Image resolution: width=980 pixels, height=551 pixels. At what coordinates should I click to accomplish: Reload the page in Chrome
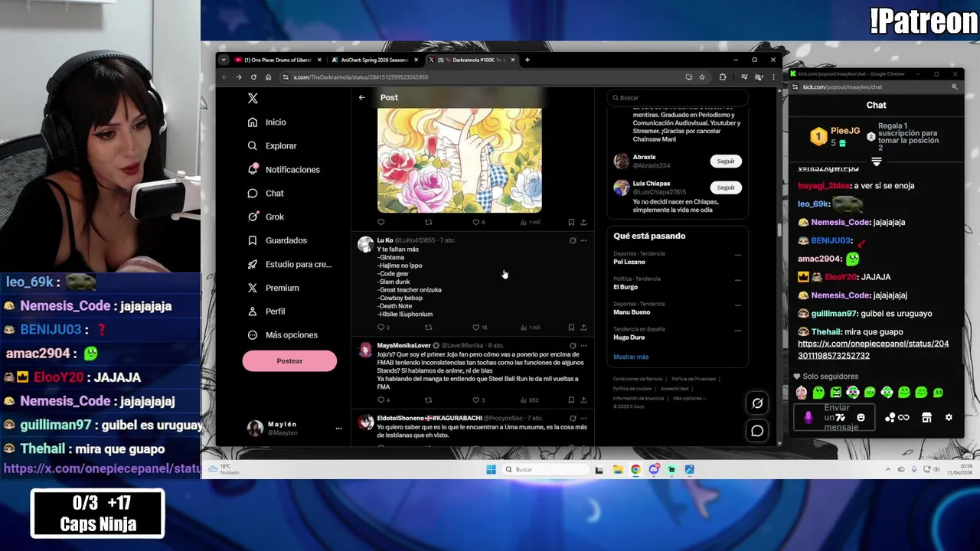pos(253,77)
